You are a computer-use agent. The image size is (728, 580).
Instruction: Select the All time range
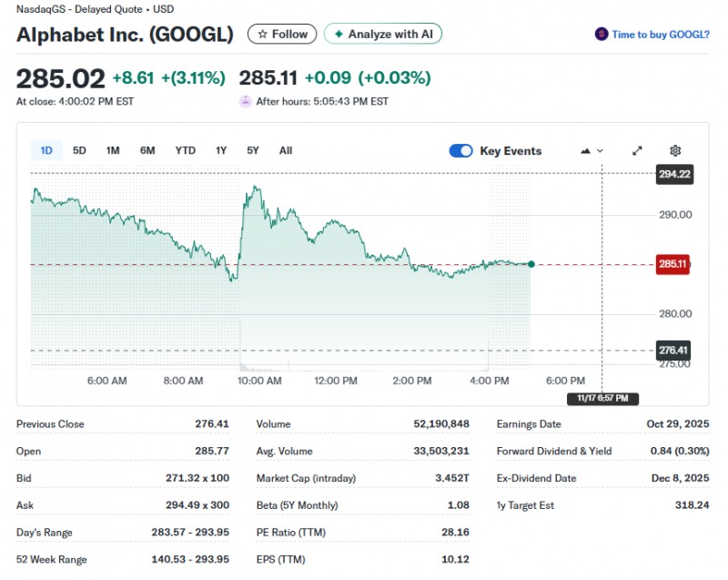(286, 150)
